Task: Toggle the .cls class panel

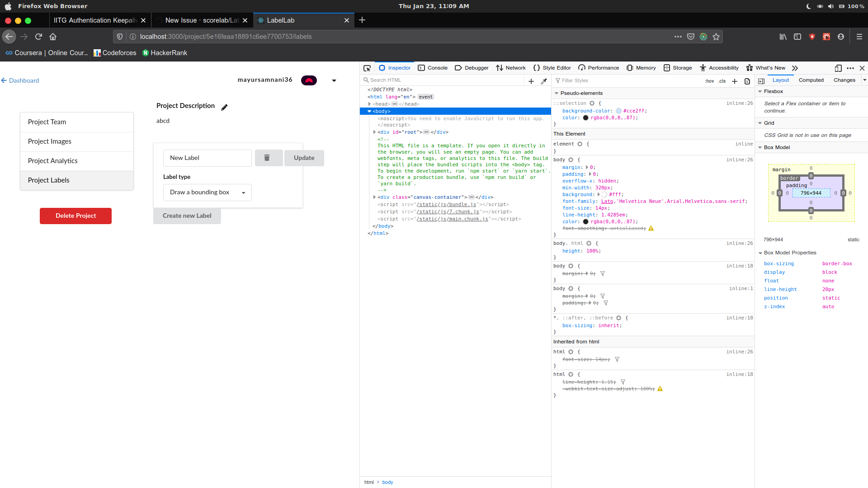Action: click(x=722, y=81)
